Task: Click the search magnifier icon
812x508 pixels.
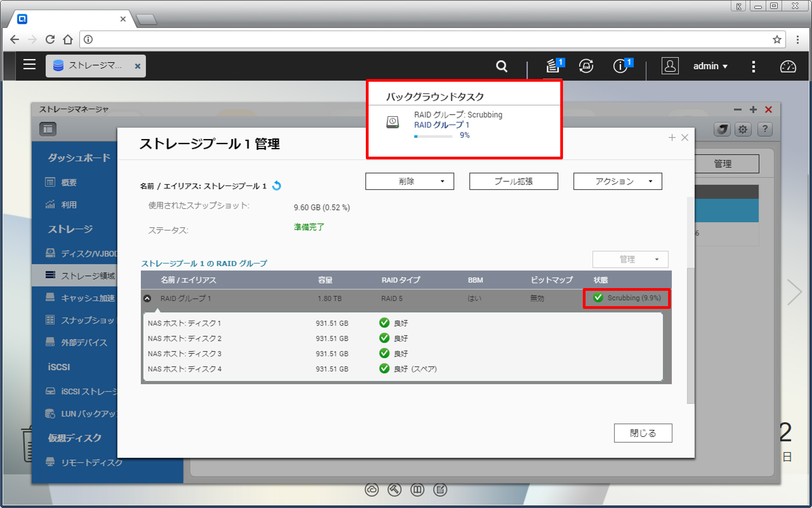Action: [502, 66]
